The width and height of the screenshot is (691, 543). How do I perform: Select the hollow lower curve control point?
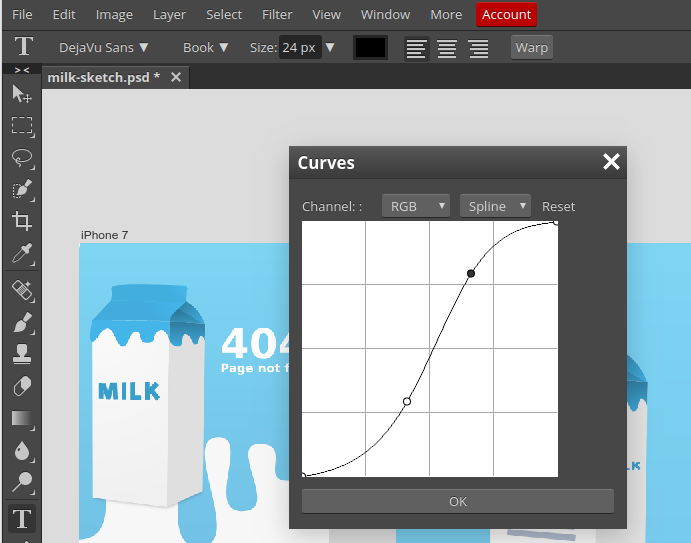[407, 402]
